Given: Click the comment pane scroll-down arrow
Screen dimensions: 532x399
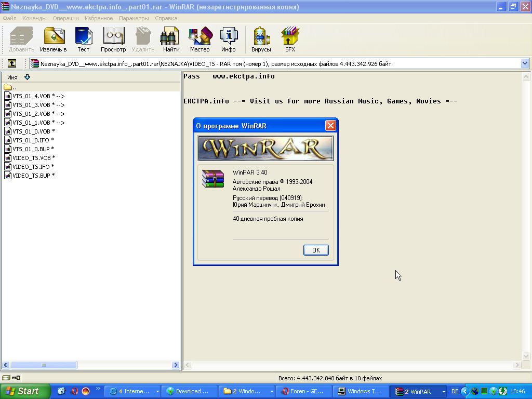Looking at the screenshot, I should pos(526,356).
